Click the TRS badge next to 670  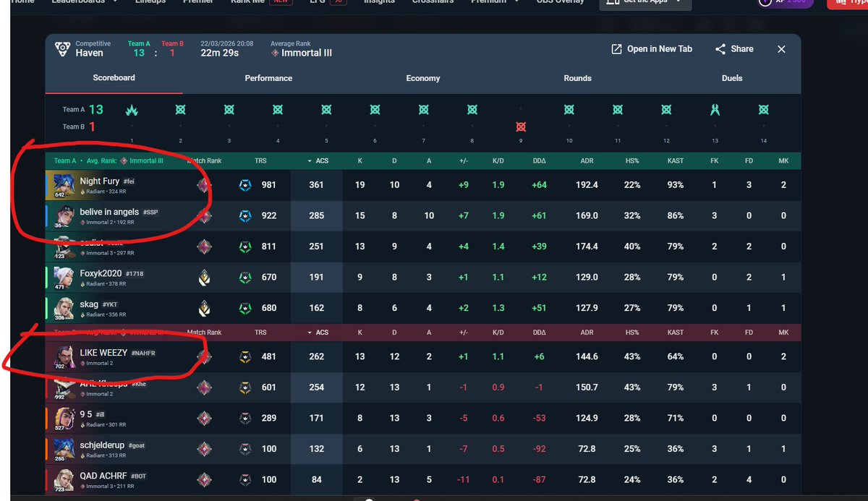(246, 277)
